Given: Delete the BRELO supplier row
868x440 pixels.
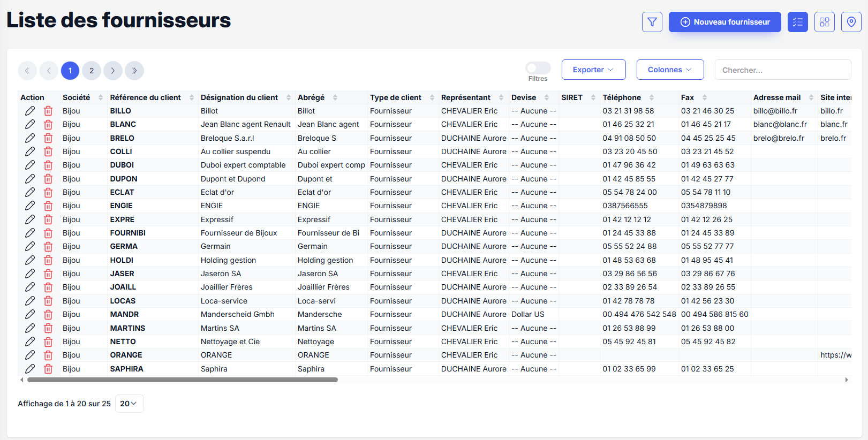Looking at the screenshot, I should (x=48, y=138).
